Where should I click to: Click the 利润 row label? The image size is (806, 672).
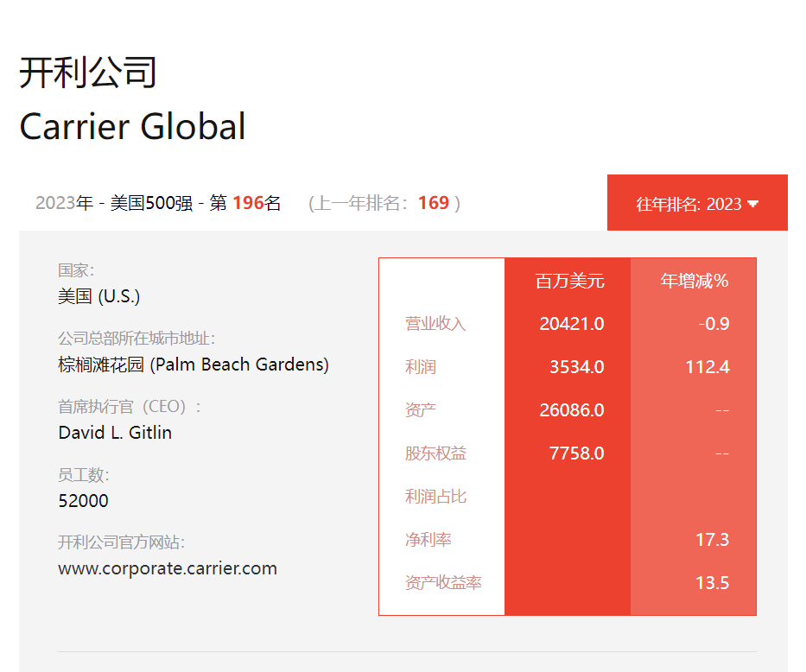[x=421, y=367]
